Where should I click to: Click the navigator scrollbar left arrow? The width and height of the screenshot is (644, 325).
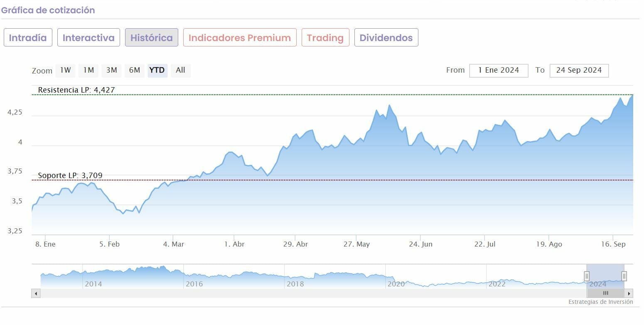[36, 293]
